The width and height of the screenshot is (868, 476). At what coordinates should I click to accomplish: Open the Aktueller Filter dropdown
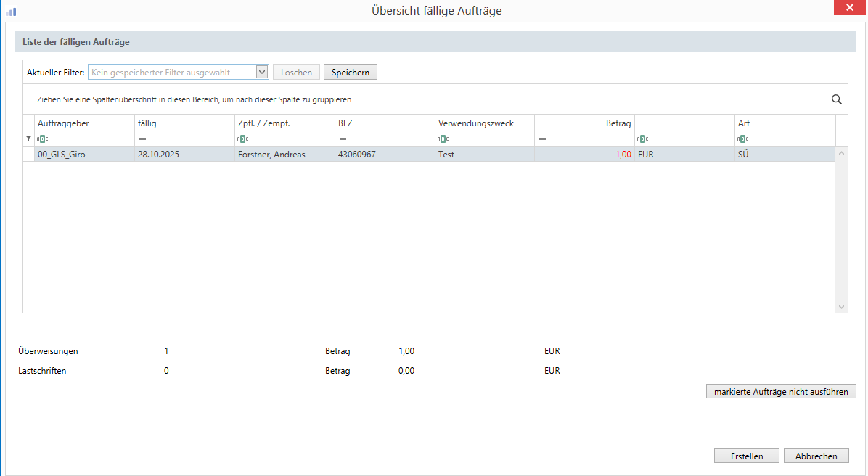[262, 73]
